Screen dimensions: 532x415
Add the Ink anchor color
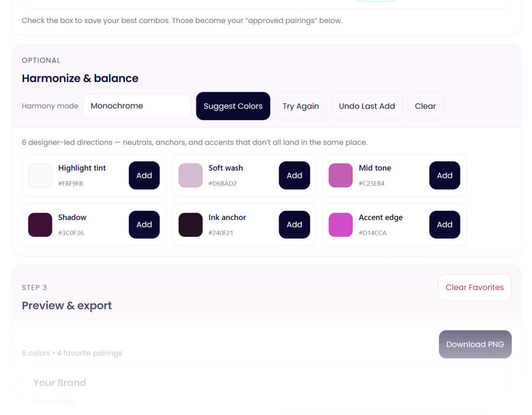point(294,225)
